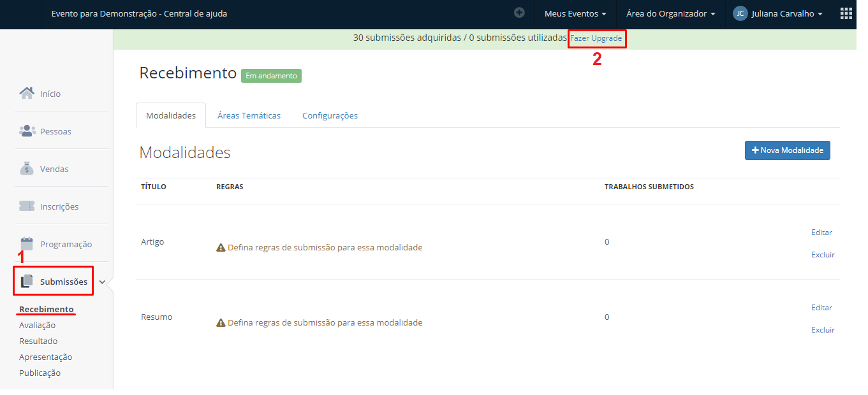Image resolution: width=868 pixels, height=395 pixels.
Task: Open the Avaliação submenu item
Action: pos(37,325)
